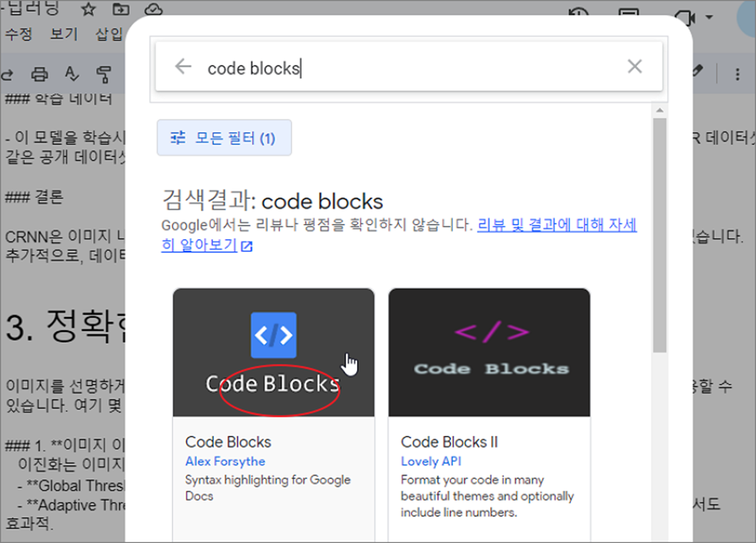Click print icon in Docs toolbar
Screen dimensions: 756x543
click(x=39, y=74)
